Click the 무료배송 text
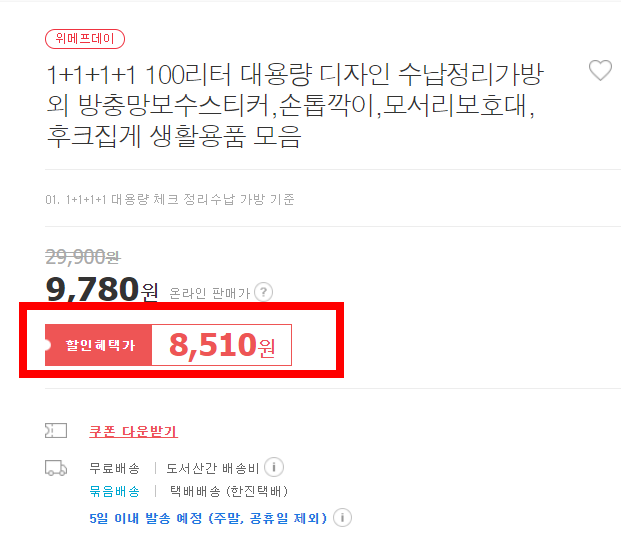Screen dimensions: 621x539 click(x=114, y=468)
